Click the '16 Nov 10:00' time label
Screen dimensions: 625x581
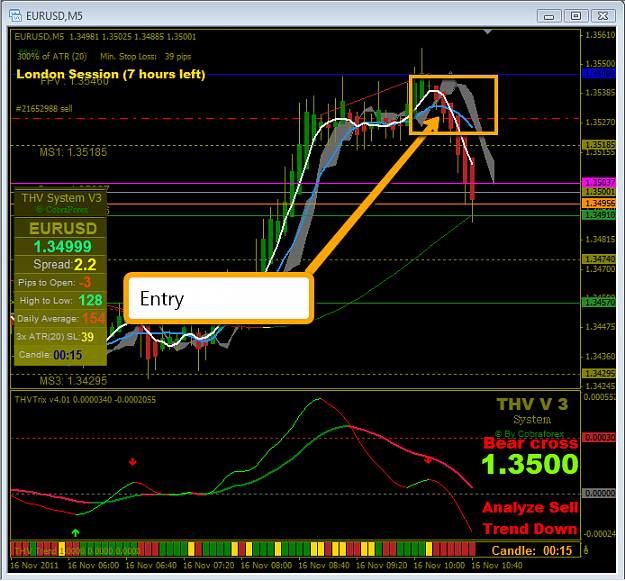click(439, 565)
